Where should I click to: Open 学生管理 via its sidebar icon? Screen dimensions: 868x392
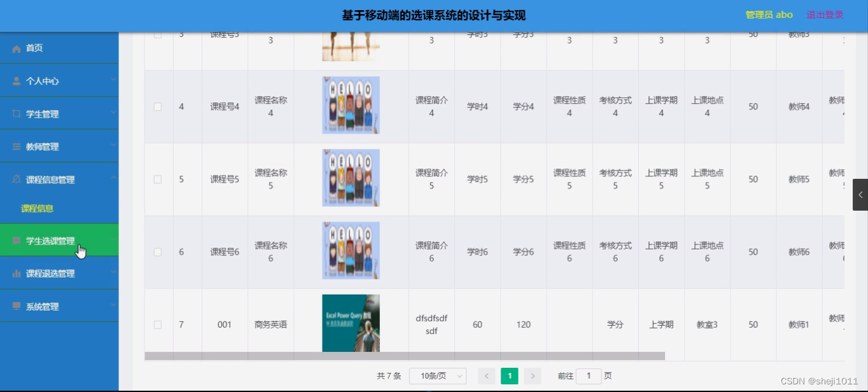[x=17, y=114]
